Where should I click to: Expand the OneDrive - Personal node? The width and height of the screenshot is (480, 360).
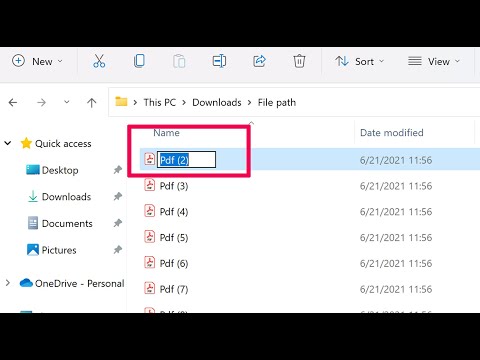pyautogui.click(x=8, y=283)
